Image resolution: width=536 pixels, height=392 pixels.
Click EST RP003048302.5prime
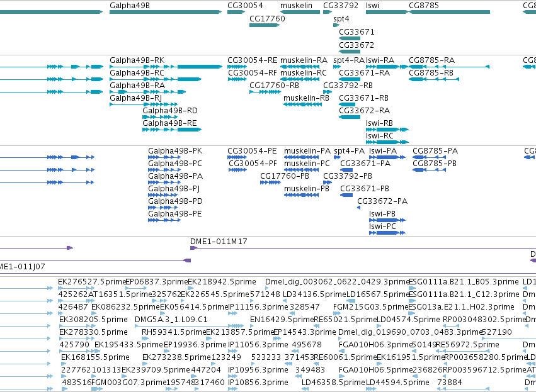(x=484, y=320)
